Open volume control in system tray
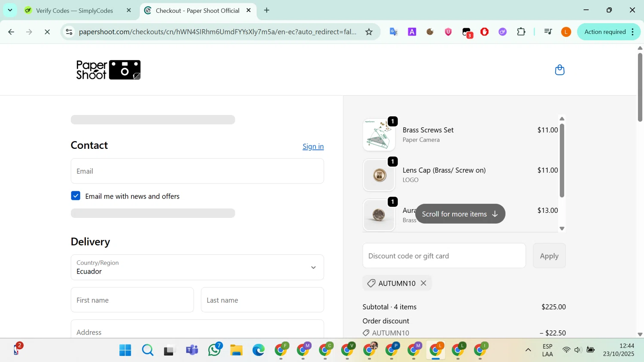The image size is (644, 362). [x=578, y=350]
